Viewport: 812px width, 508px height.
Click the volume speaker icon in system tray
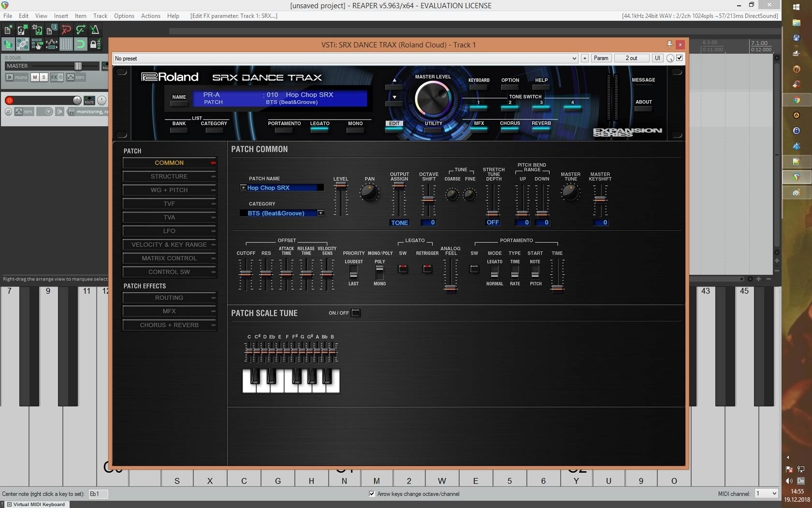tap(789, 480)
